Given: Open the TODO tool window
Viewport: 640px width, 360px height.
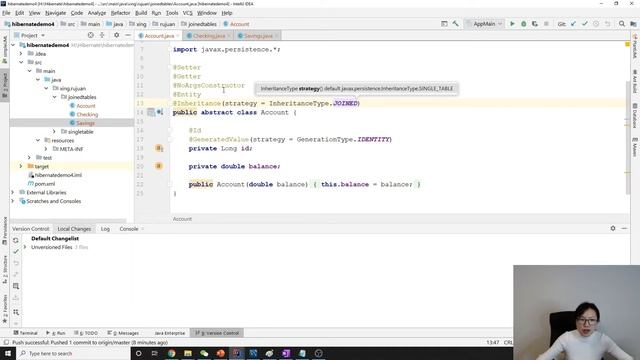Looking at the screenshot, I should (x=87, y=333).
